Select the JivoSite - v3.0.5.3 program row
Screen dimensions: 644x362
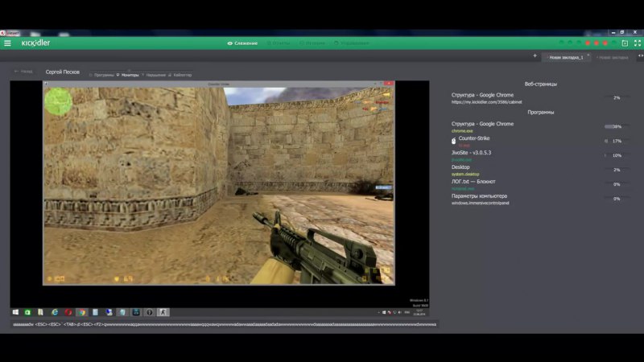point(540,155)
